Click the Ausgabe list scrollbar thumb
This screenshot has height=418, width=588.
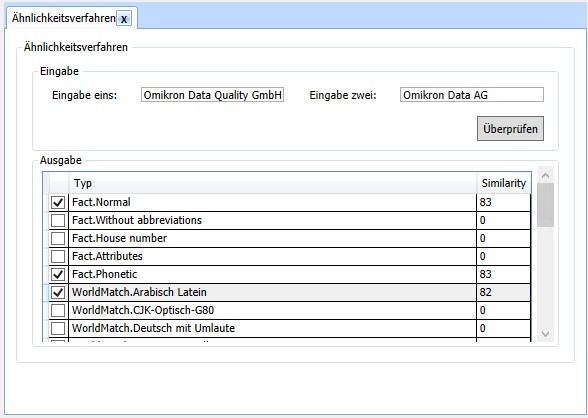(545, 205)
